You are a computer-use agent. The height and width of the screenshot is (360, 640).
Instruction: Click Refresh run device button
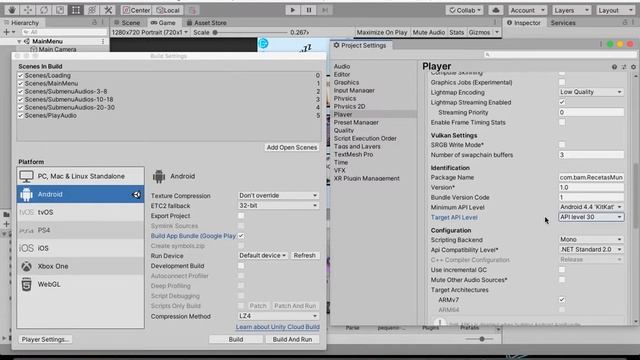pos(304,256)
